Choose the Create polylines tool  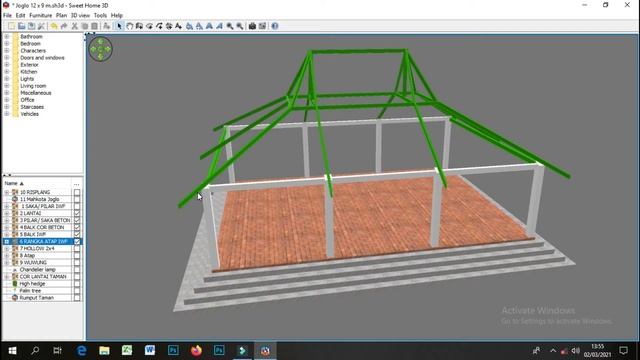[159, 26]
